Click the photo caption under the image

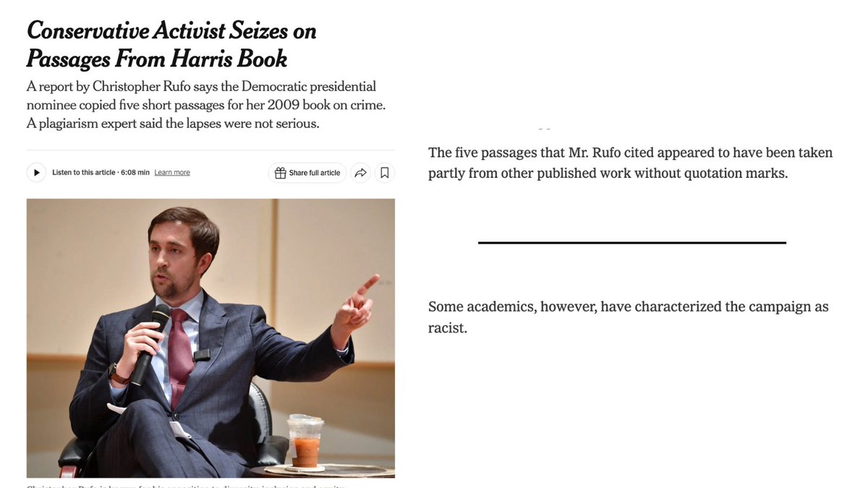point(188,485)
